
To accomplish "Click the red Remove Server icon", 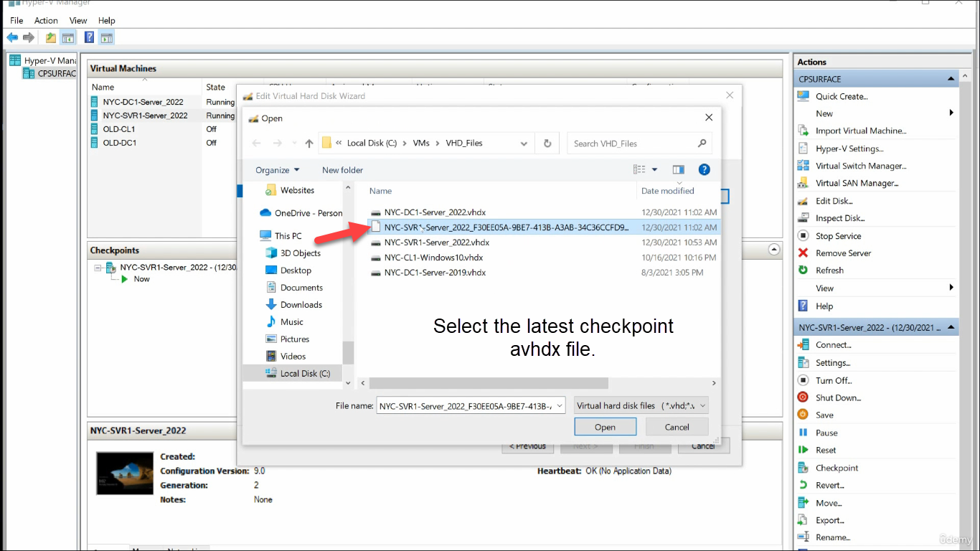I will (x=803, y=253).
